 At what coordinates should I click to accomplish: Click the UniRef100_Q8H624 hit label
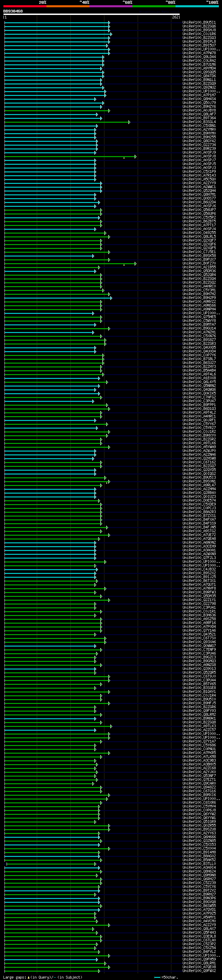pos(199,871)
